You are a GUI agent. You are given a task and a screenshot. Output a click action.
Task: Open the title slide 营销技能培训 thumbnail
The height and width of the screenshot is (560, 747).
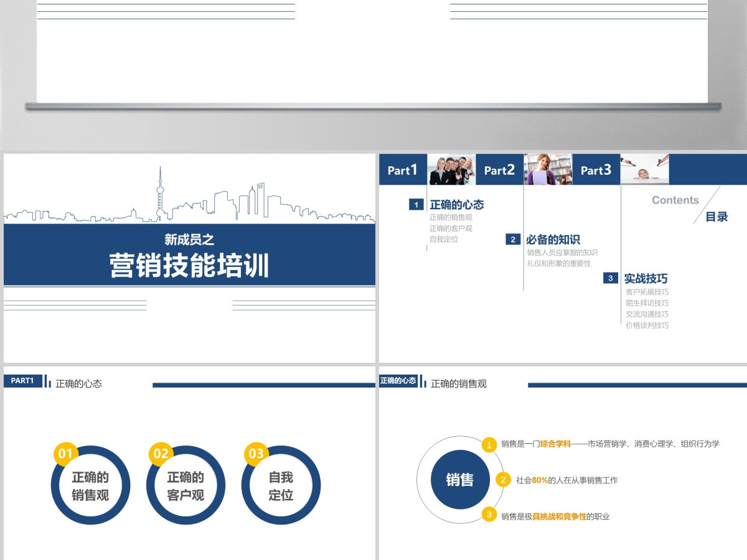pos(189,258)
